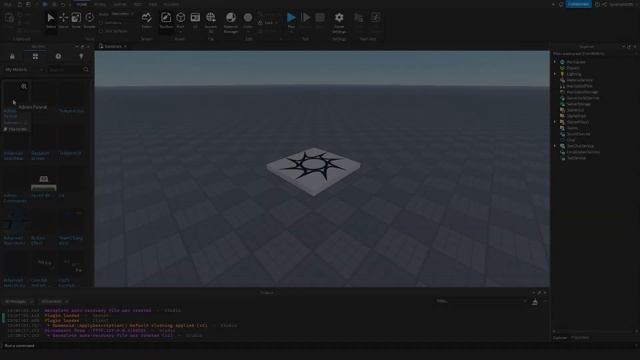The width and height of the screenshot is (640, 360).
Task: Click the Collaborate button
Action: pos(578,4)
